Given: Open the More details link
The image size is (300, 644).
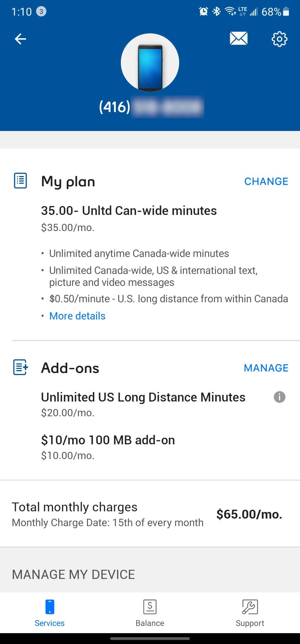Looking at the screenshot, I should pyautogui.click(x=77, y=316).
